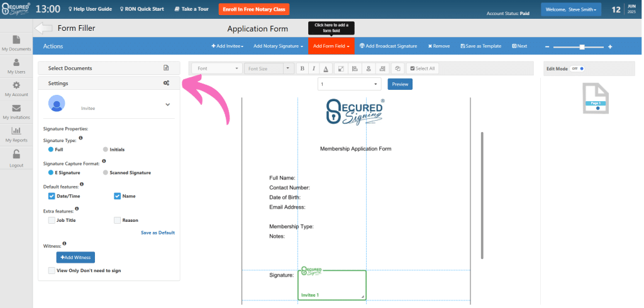
Task: Open My Reports in the sidebar
Action: (x=16, y=134)
